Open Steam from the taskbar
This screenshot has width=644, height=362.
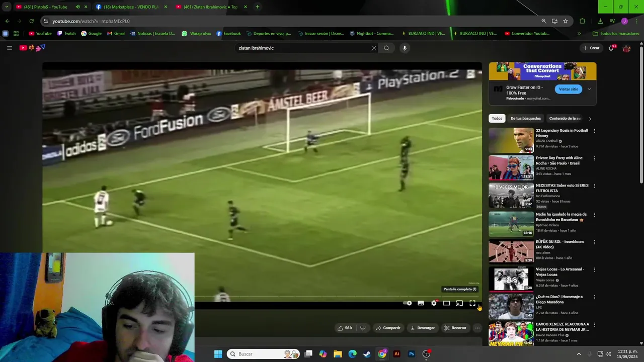tap(367, 354)
